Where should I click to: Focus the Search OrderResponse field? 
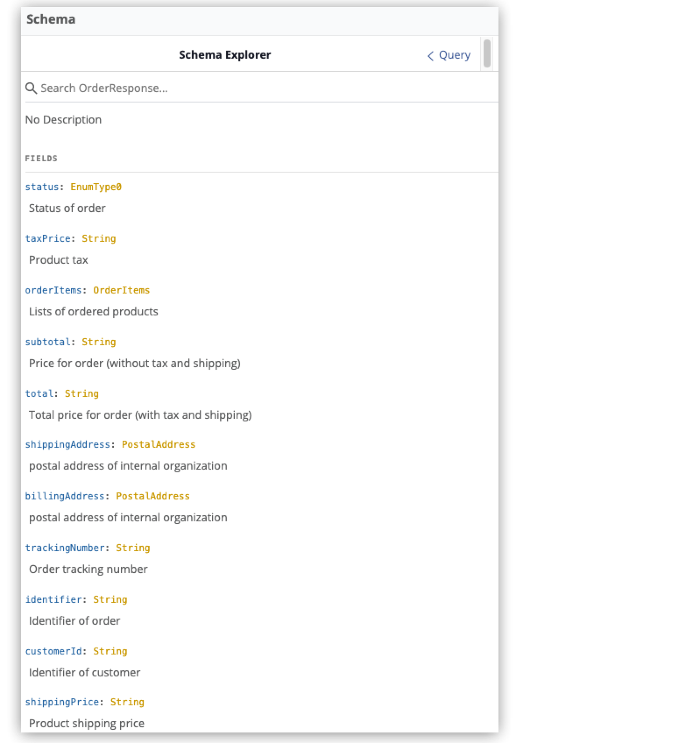263,88
